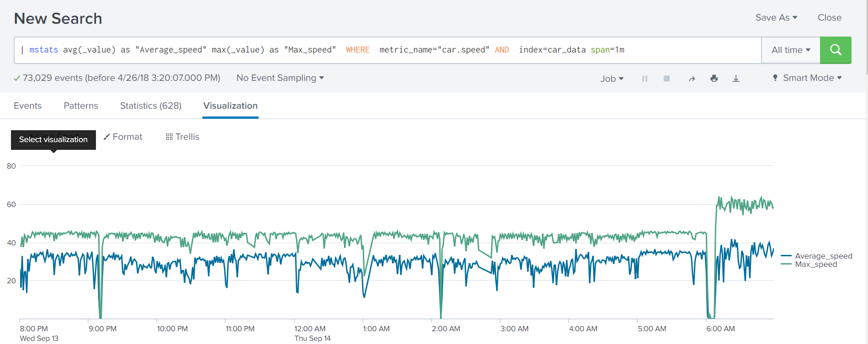Screen dimensions: 868x344
Task: Open the Statistics (628) tab
Action: [x=151, y=106]
